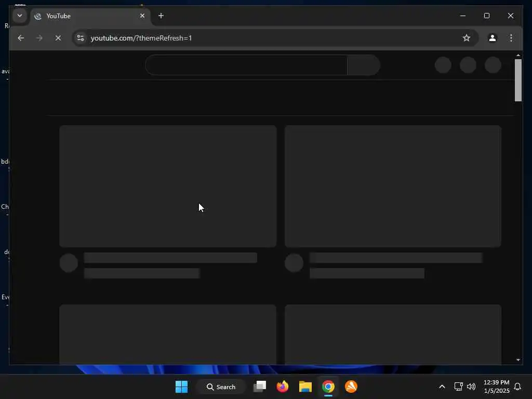Click the YouTube search box placeholder
Image resolution: width=532 pixels, height=399 pixels.
pyautogui.click(x=246, y=65)
